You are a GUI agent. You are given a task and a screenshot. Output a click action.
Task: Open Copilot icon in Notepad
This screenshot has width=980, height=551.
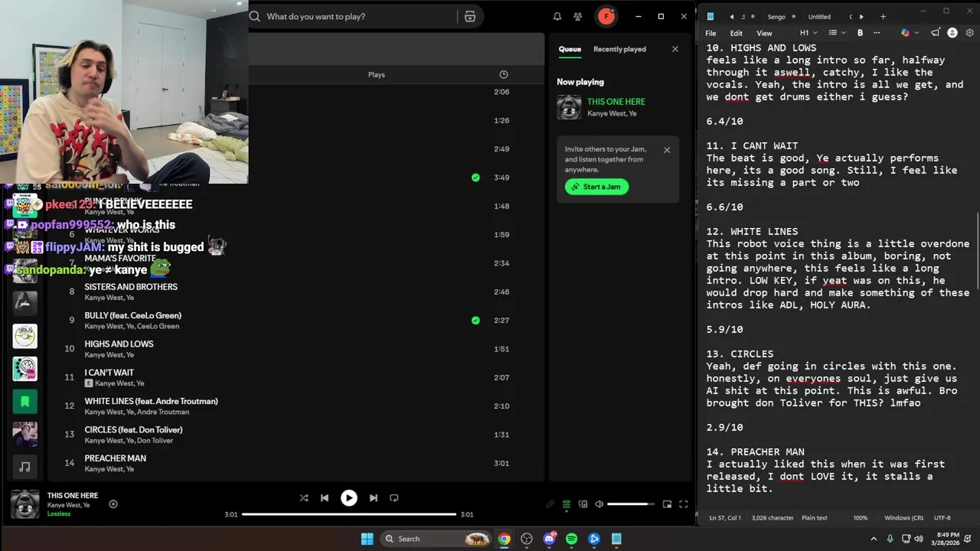(905, 33)
